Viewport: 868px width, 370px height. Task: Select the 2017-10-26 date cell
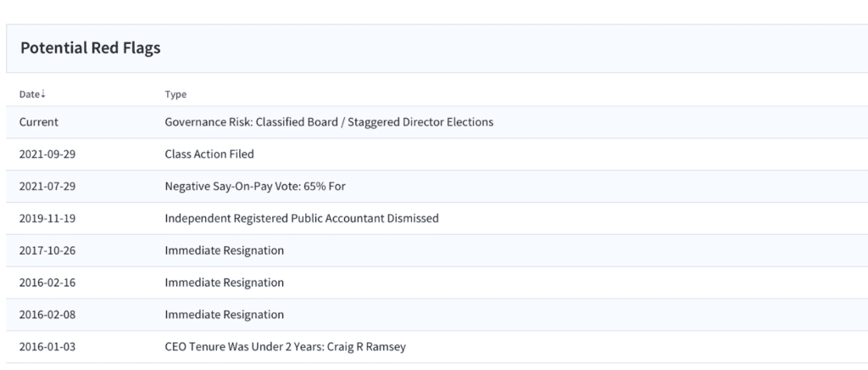pyautogui.click(x=47, y=250)
